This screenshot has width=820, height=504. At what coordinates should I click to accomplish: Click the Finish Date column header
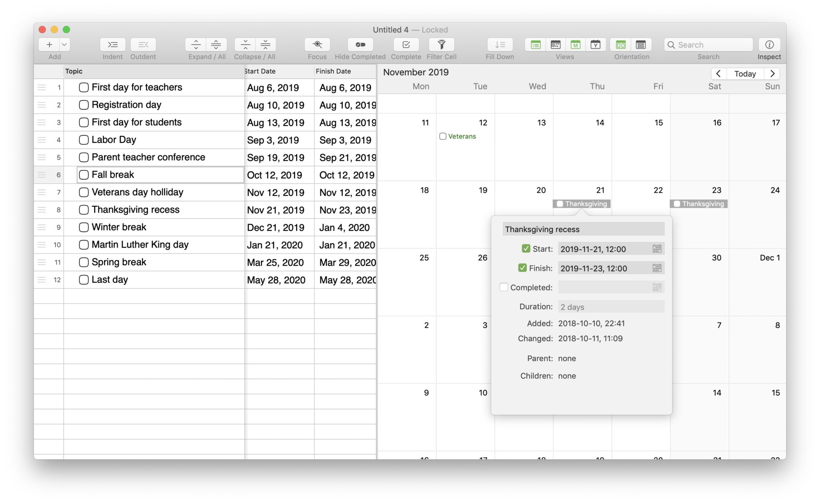(346, 71)
